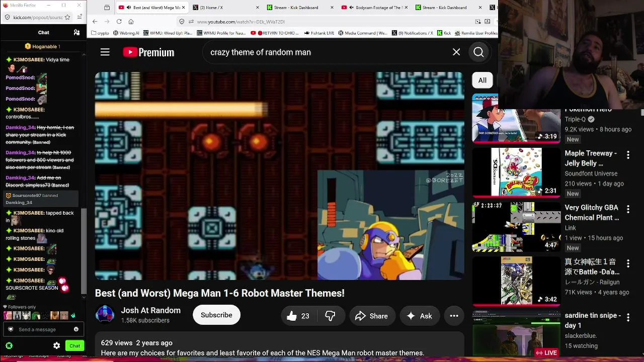Image resolution: width=644 pixels, height=362 pixels.
Task: Like the Mega Man themes video
Action: tap(298, 316)
